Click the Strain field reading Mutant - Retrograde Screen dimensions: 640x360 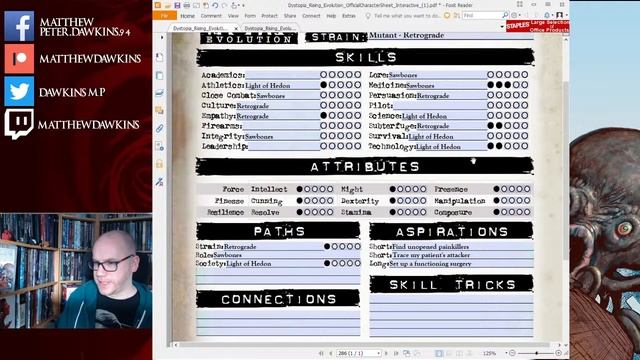pos(451,36)
